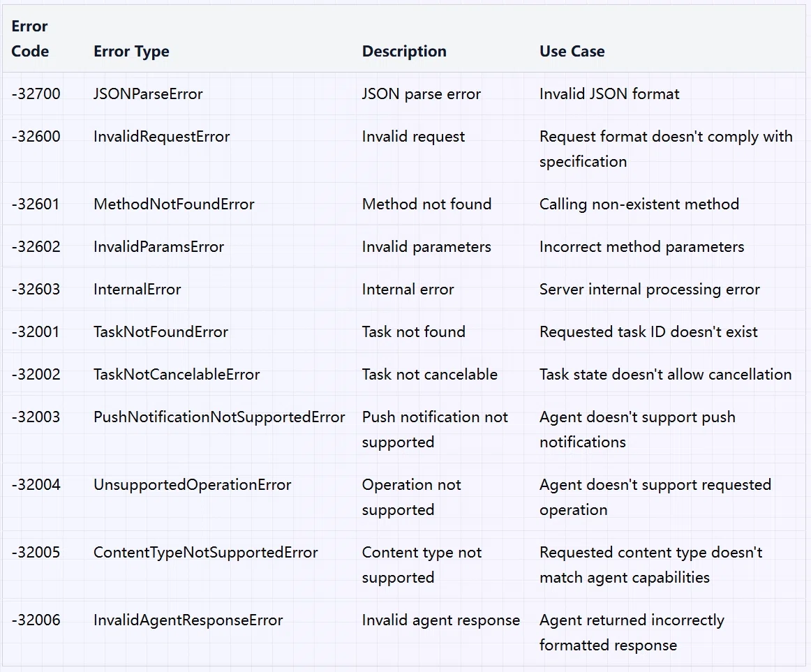Click the 'Task not cancelable' description
Image resolution: width=811 pixels, height=672 pixels.
click(x=429, y=375)
